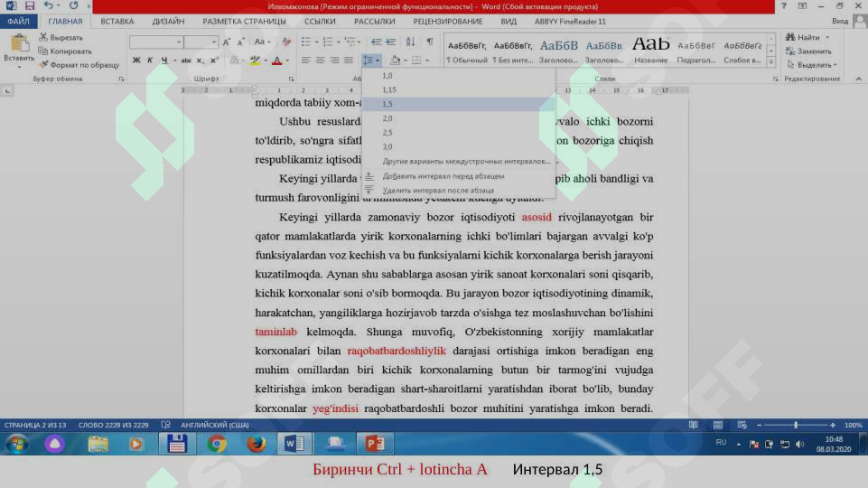Choose 'Удалить интервал после абзаца'
This screenshot has width=868, height=488.
coord(458,191)
